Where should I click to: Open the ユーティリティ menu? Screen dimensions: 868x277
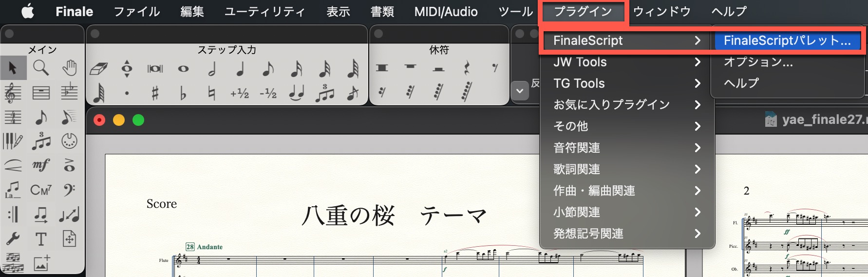click(264, 12)
